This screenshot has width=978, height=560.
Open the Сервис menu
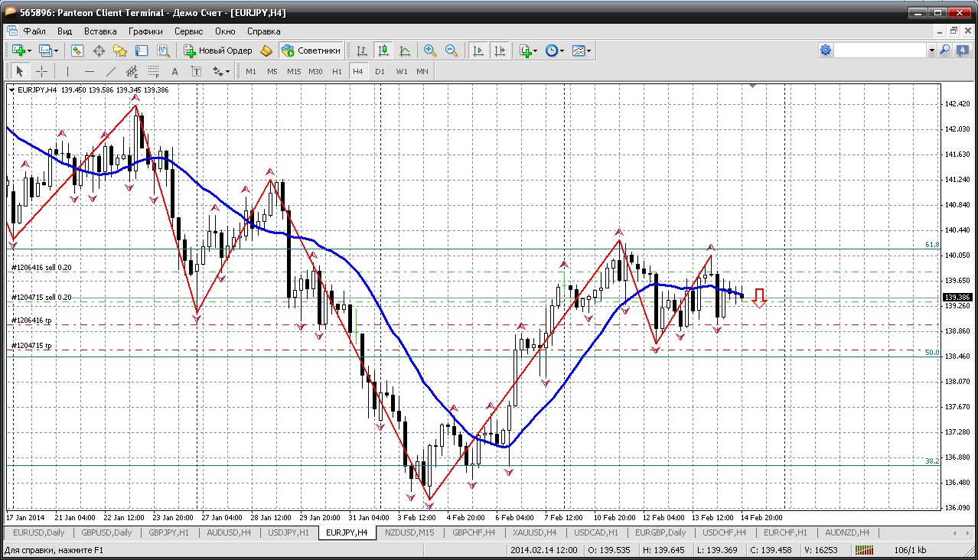(x=188, y=31)
